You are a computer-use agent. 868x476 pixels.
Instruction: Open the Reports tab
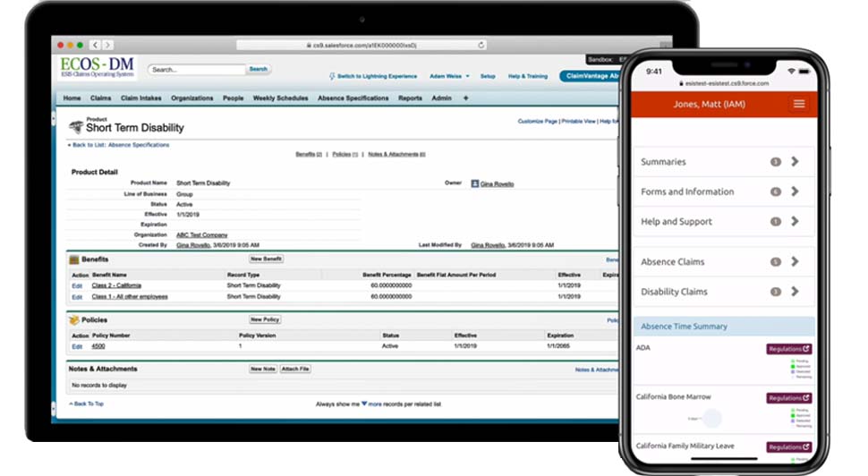410,98
